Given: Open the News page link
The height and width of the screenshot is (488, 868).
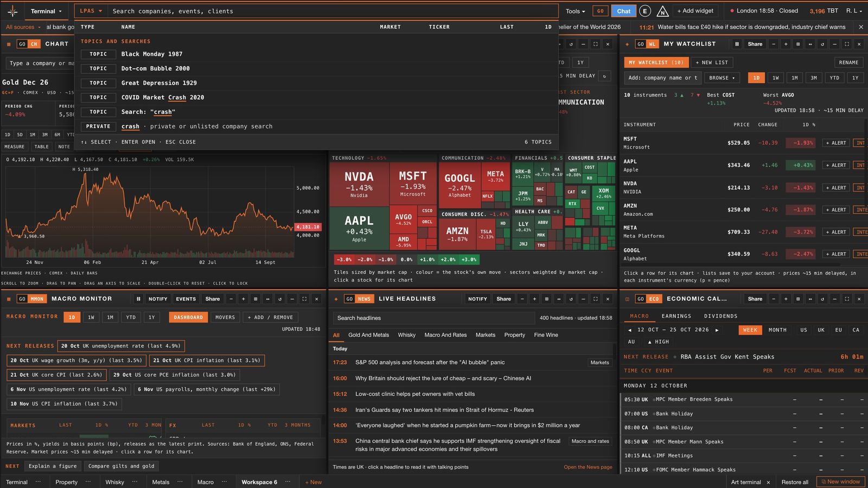Looking at the screenshot, I should pos(588,467).
